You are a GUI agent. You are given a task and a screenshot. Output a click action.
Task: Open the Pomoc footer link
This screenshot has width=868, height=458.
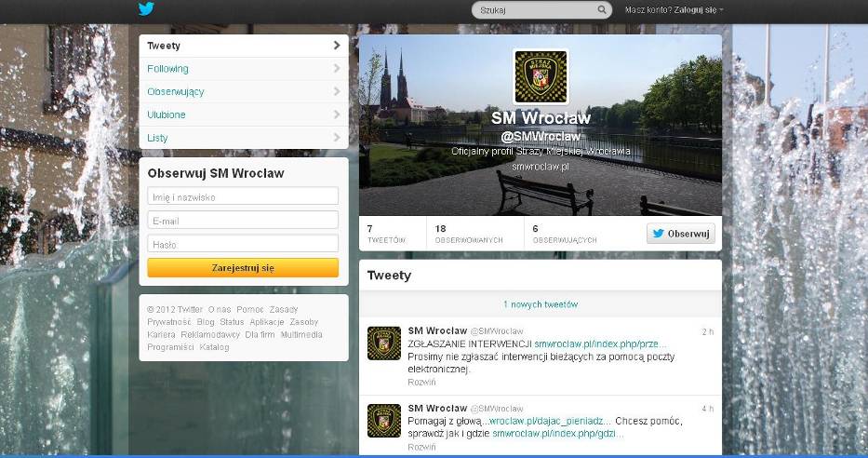tap(250, 309)
